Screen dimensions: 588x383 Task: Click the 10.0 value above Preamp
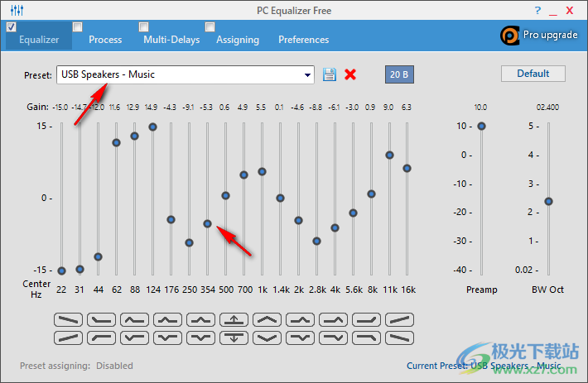(x=480, y=108)
